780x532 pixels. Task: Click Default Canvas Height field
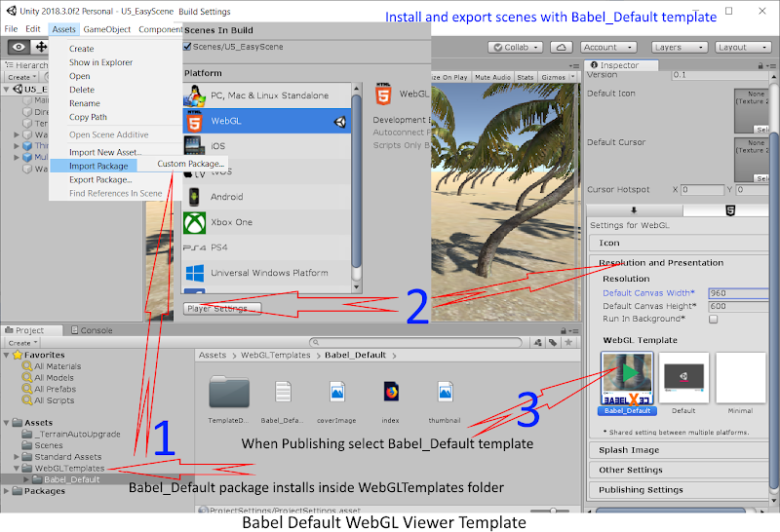point(739,306)
